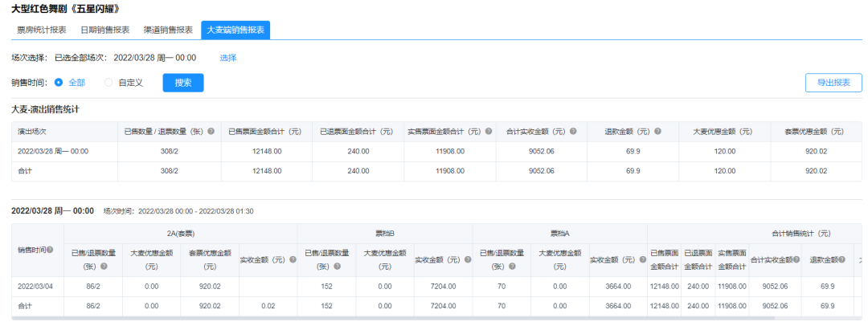
Task: Click help icon for 票档A 已售/退票数量 header
Action: pyautogui.click(x=512, y=267)
